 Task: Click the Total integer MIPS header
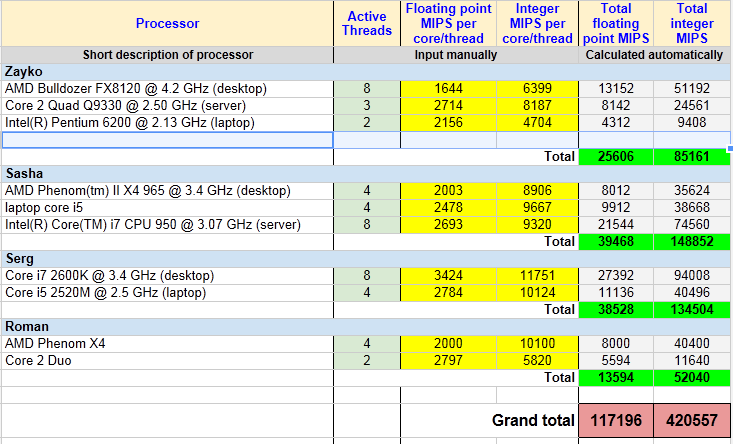692,23
